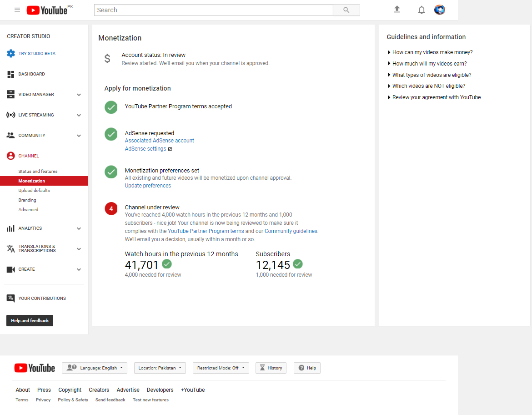Click green check next to 41,701
The width and height of the screenshot is (532, 415).
[166, 263]
